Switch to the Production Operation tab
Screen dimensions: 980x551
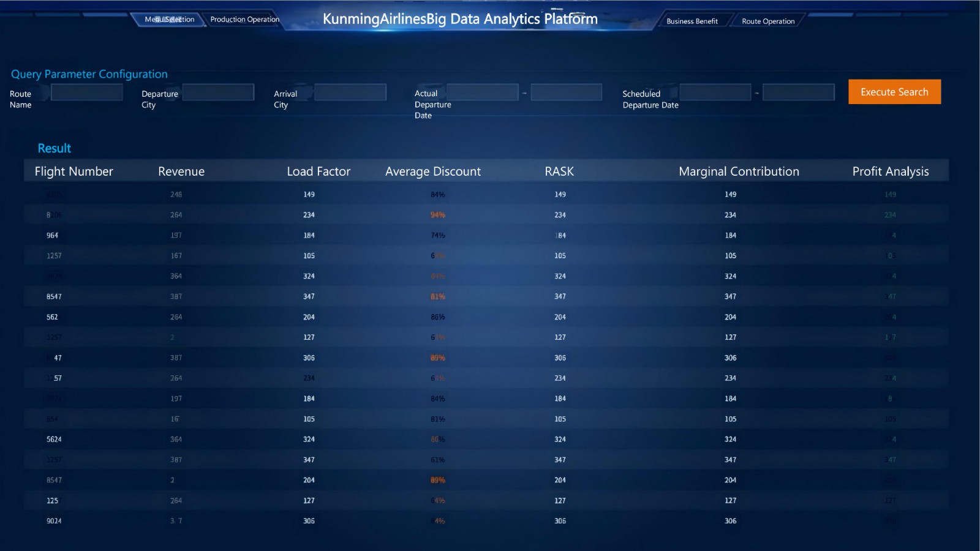click(244, 20)
